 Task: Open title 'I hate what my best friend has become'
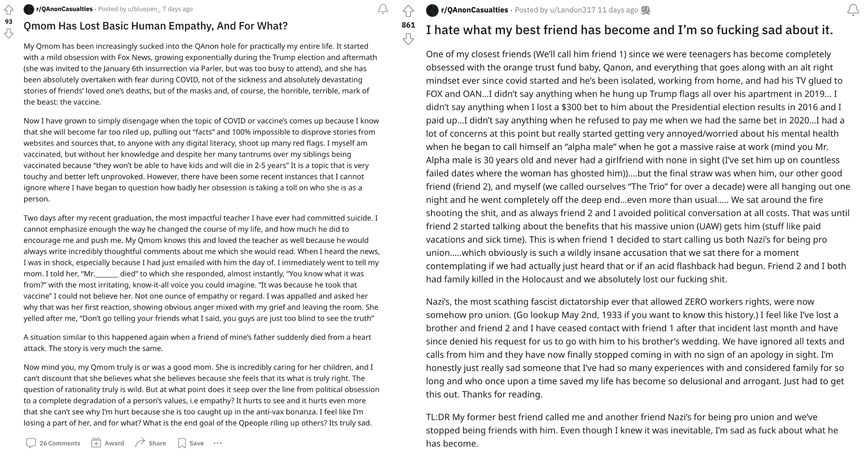point(629,30)
